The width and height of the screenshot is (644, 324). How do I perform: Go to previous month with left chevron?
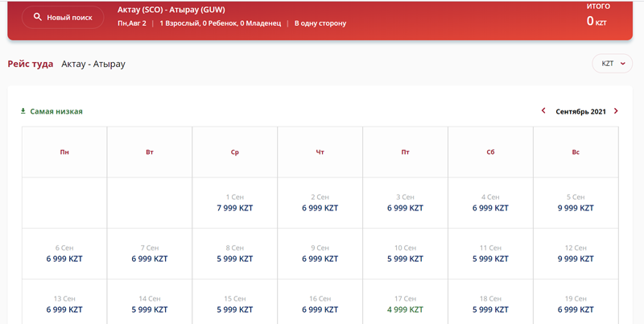(543, 111)
